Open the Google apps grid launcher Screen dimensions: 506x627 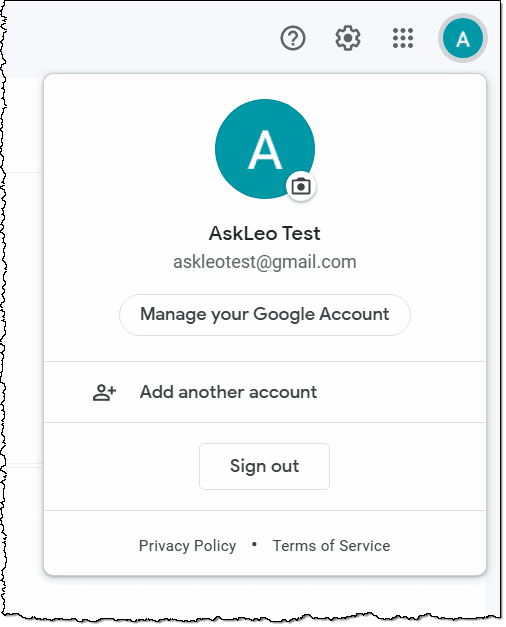point(403,38)
